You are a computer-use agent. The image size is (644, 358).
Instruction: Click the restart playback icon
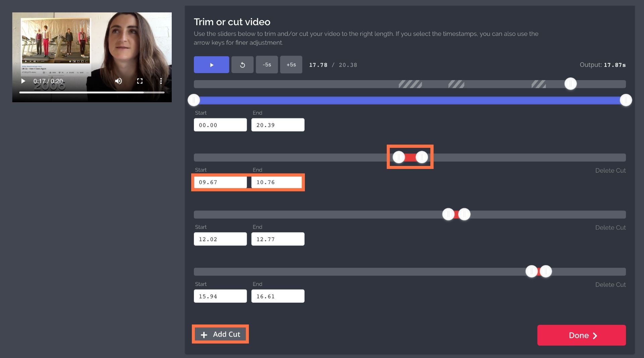tap(242, 65)
